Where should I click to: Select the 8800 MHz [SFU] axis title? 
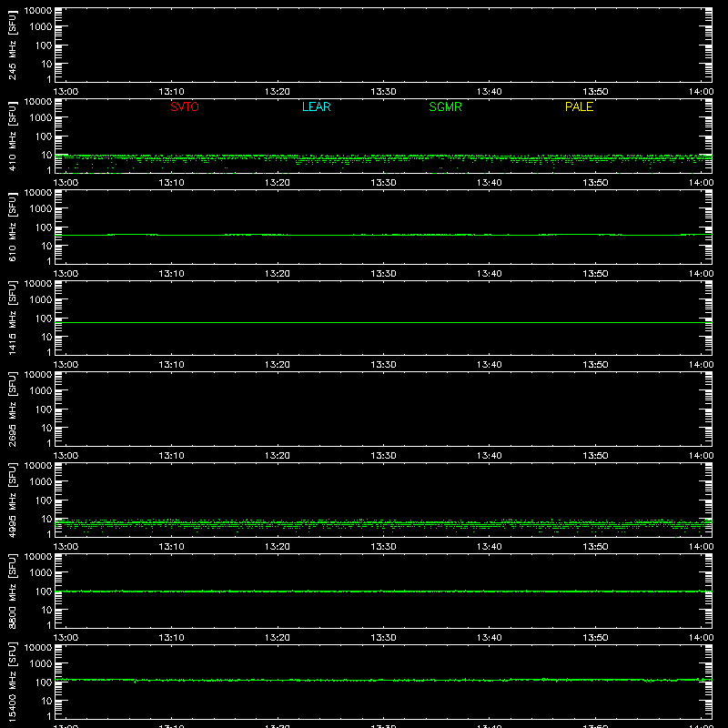click(x=12, y=591)
